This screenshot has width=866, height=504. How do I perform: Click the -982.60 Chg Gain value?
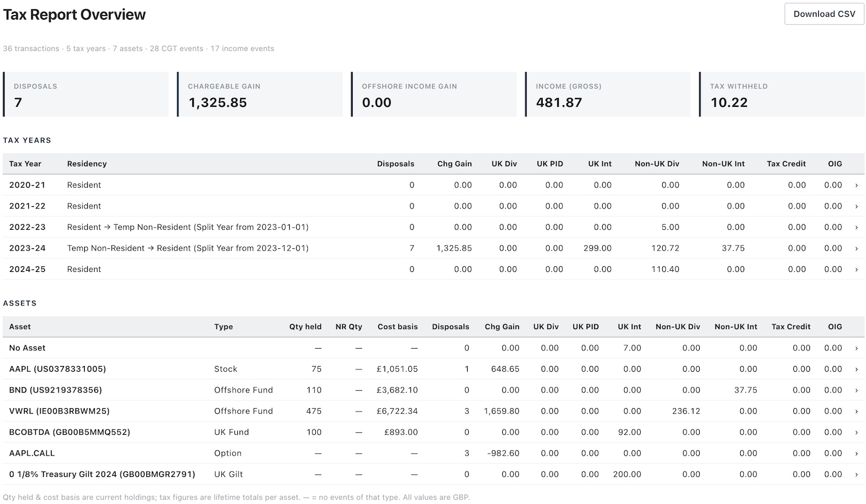click(x=503, y=453)
